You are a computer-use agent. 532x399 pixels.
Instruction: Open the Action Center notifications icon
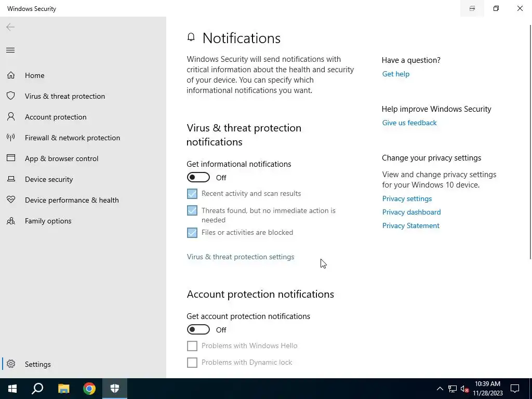pos(515,389)
